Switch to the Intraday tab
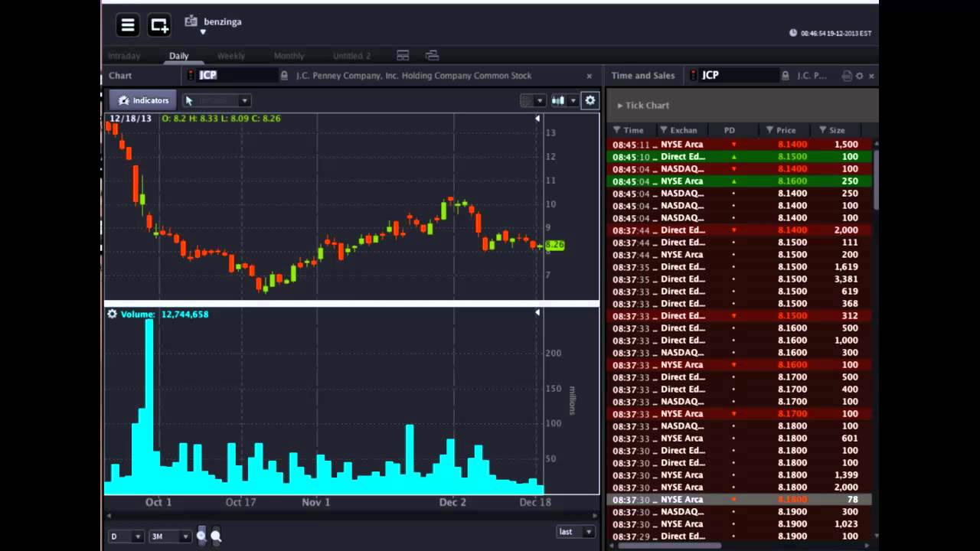 tap(124, 56)
